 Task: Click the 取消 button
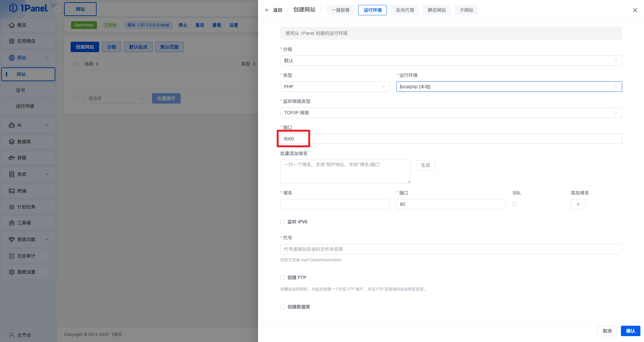(607, 331)
